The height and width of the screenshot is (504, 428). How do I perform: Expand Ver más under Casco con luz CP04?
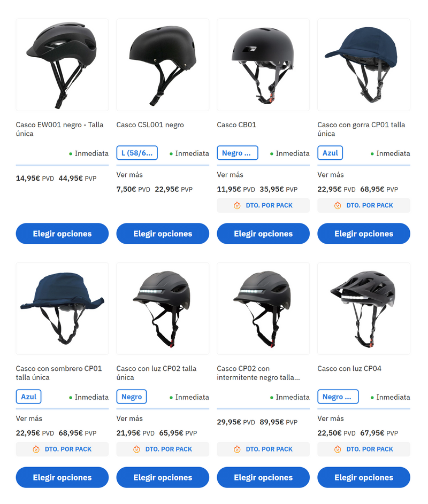(331, 418)
